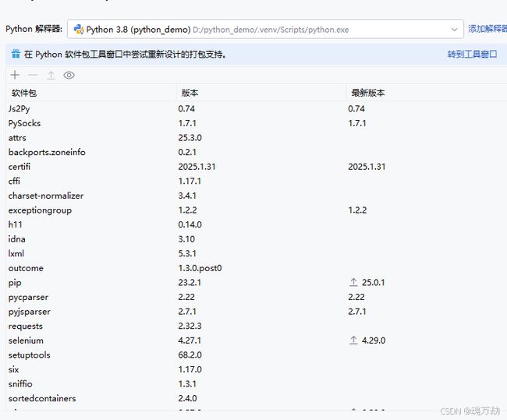Click version 2025.1.31 in certifi's 版本 column
The width and height of the screenshot is (507, 420).
[197, 167]
